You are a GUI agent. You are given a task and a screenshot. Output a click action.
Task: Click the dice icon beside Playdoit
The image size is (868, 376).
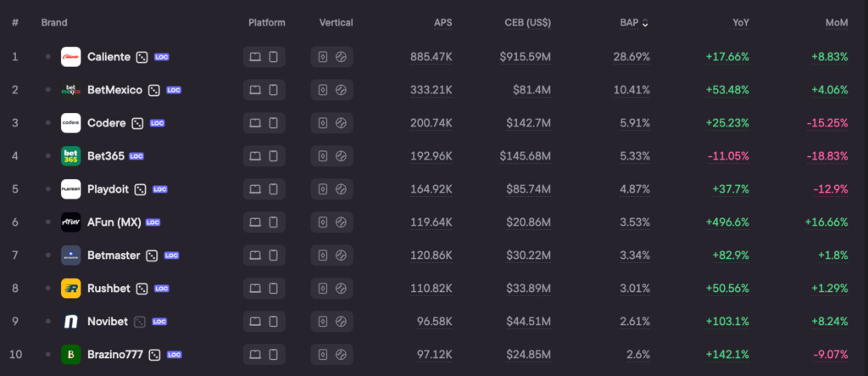pyautogui.click(x=141, y=189)
